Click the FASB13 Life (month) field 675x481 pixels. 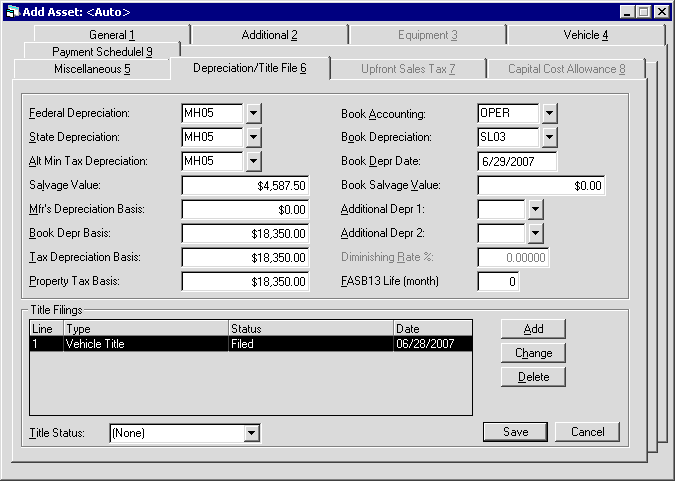coord(498,282)
